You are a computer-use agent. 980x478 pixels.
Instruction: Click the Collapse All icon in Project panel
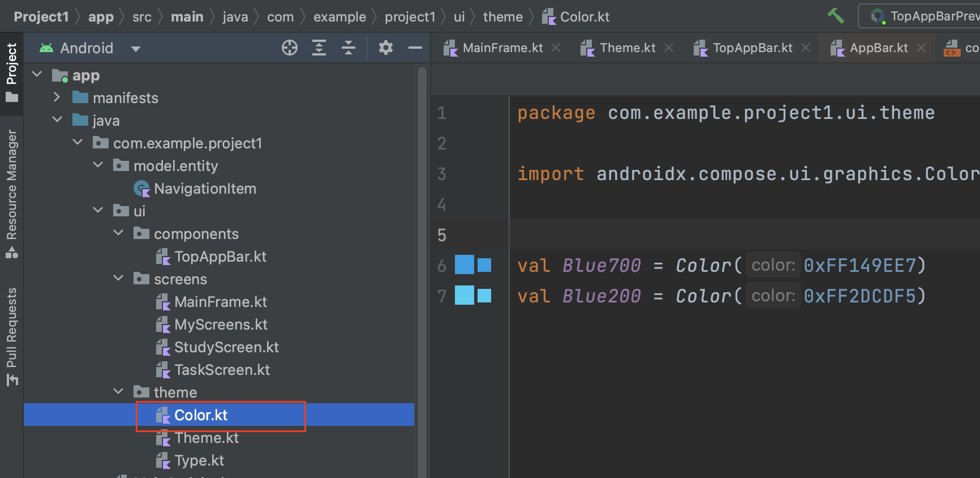pyautogui.click(x=349, y=48)
